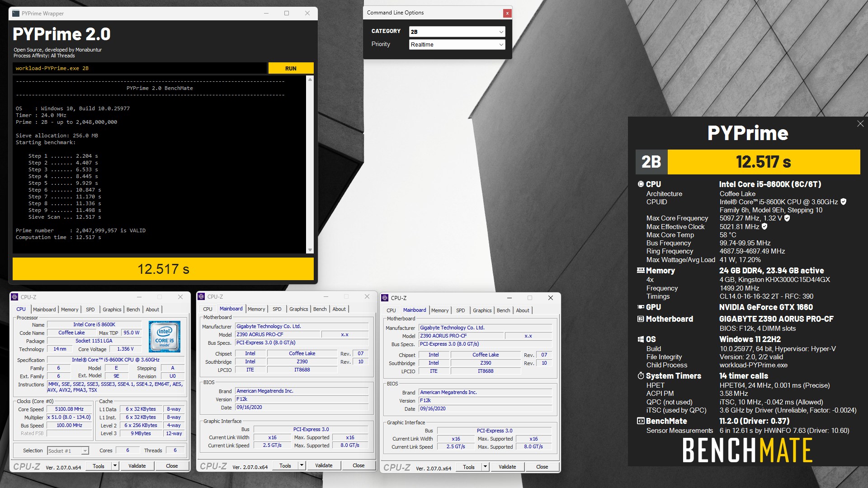The image size is (868, 488).
Task: Click the right CPU-Z window's title icon
Action: (x=385, y=298)
